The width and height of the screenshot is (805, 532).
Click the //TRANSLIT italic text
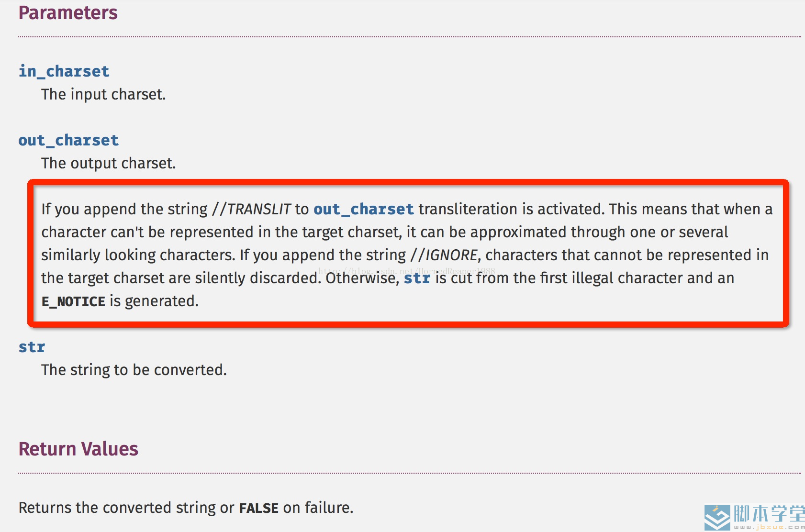pyautogui.click(x=252, y=209)
